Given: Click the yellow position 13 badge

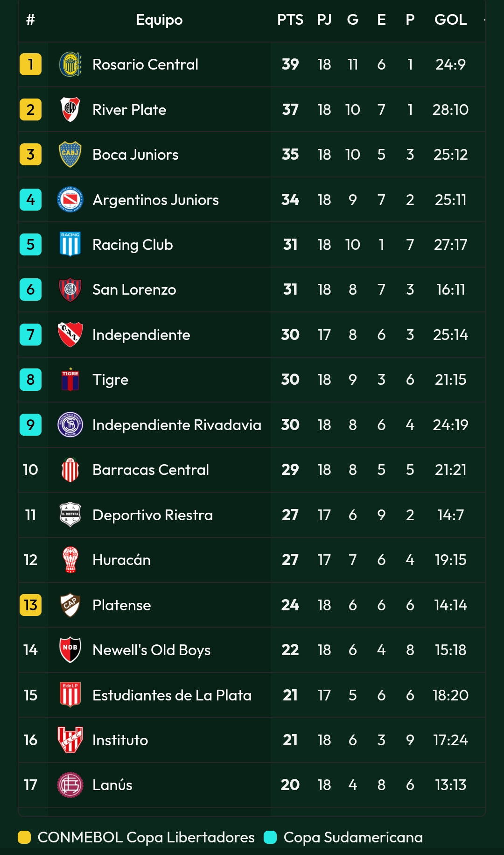Looking at the screenshot, I should point(30,605).
